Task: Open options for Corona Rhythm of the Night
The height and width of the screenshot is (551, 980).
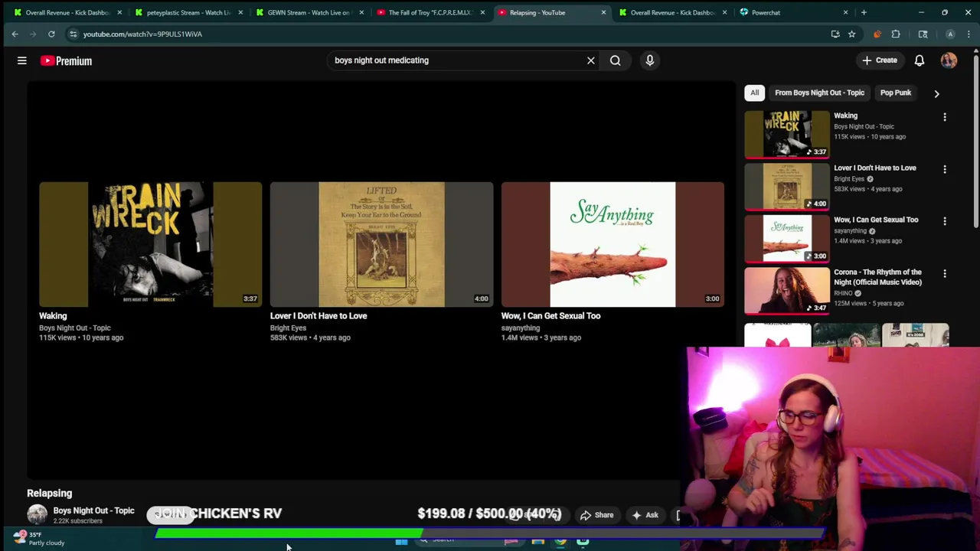Action: click(945, 273)
